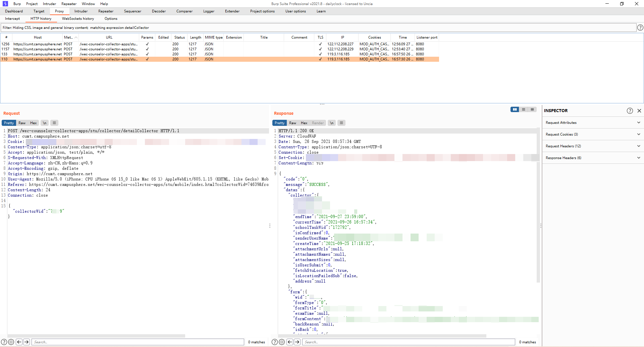Open the Learn tab
Screen dimensions: 644x347
[x=321, y=11]
